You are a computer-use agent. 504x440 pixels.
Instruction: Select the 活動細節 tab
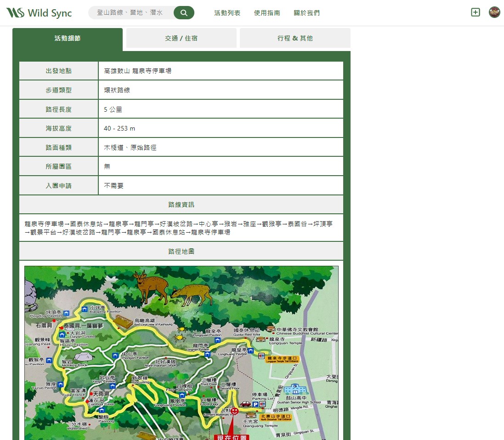coord(68,39)
